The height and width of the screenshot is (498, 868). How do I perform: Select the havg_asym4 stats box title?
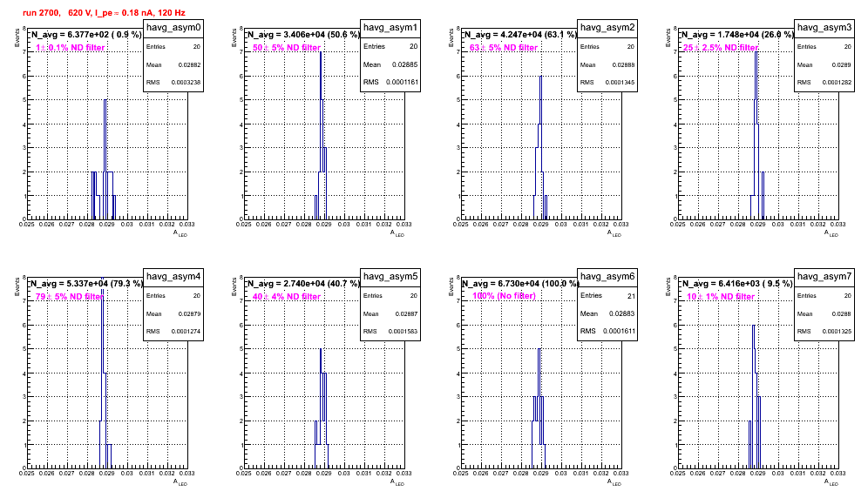click(x=173, y=277)
